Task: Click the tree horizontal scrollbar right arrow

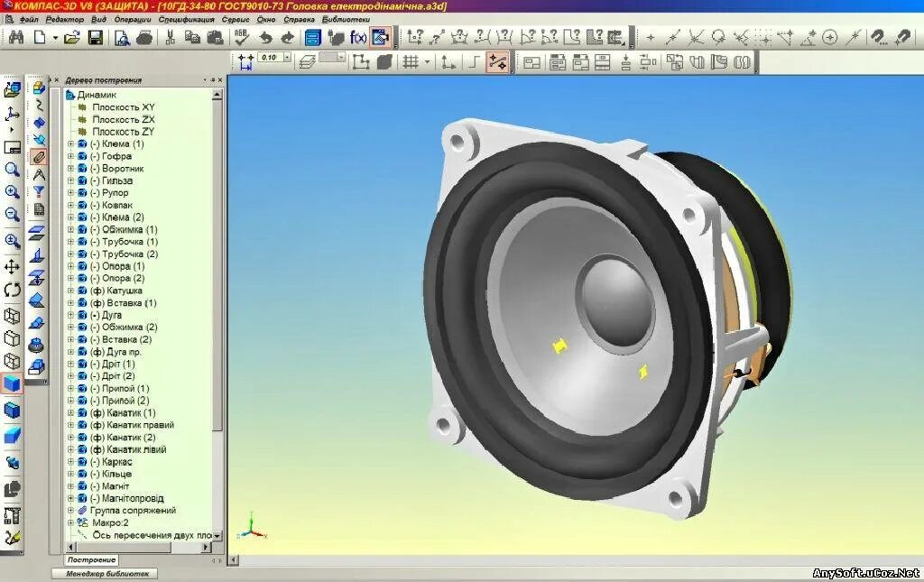Action: (x=207, y=547)
